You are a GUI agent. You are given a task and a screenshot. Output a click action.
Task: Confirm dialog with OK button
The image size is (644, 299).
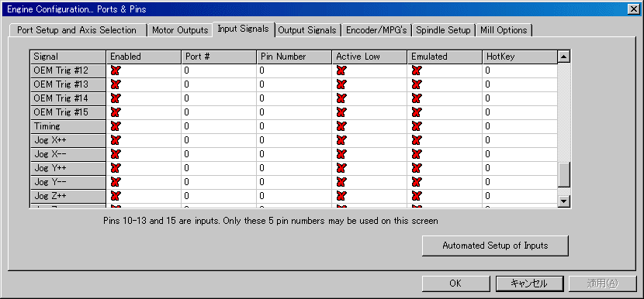click(455, 284)
